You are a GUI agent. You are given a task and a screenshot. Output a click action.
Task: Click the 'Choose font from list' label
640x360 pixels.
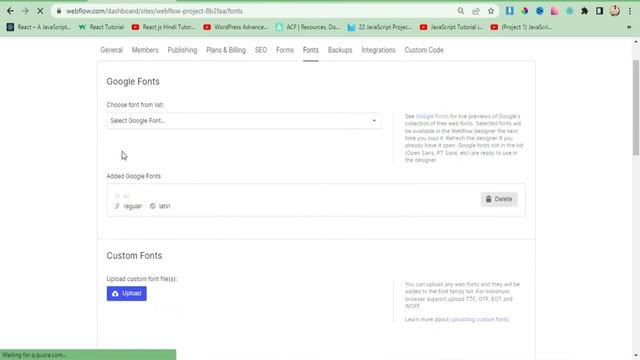(x=135, y=104)
